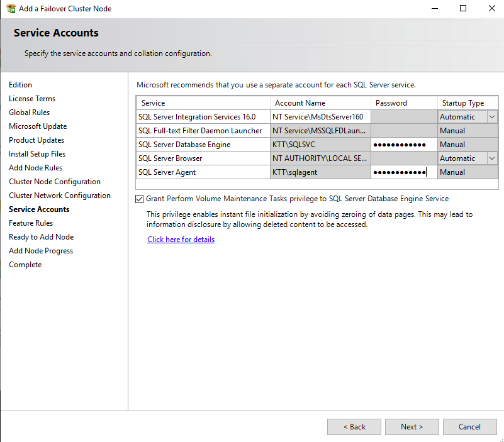The image size is (504, 442).
Task: Click the Startup Type column header
Action: pos(468,103)
